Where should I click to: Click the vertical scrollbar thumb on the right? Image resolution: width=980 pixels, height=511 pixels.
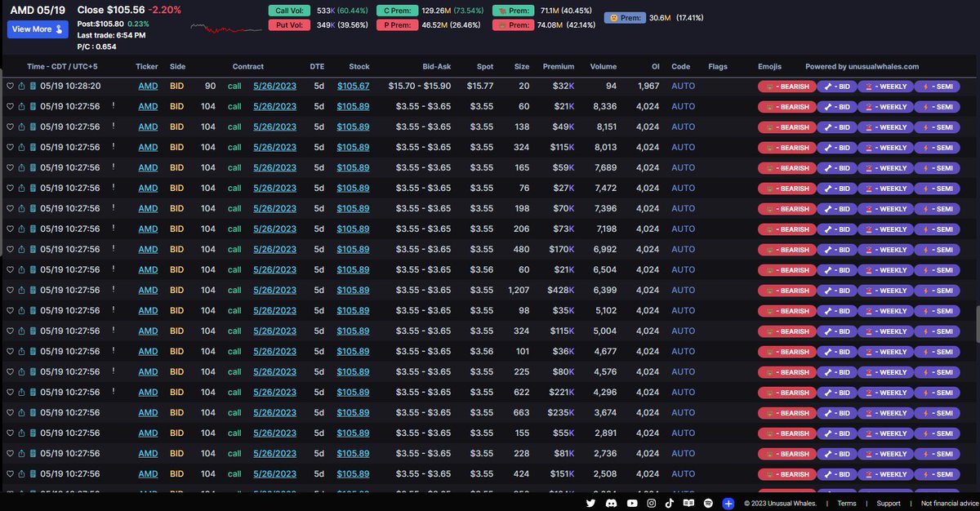click(977, 324)
